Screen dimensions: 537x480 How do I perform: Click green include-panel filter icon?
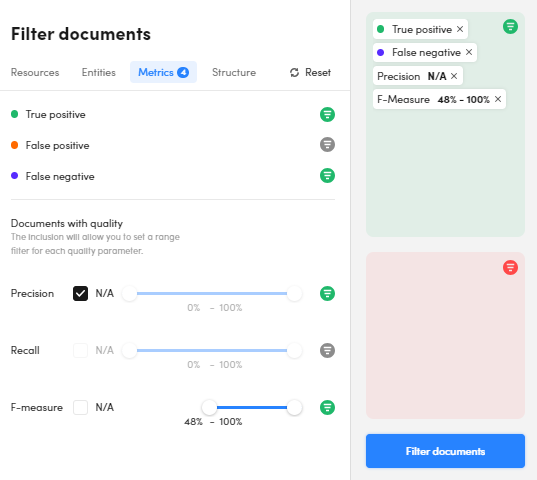[x=510, y=27]
